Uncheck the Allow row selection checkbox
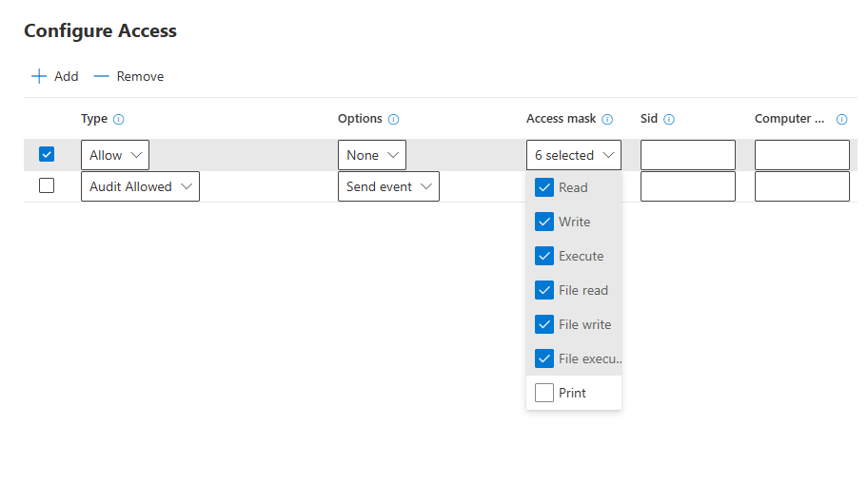868x484 pixels. [x=47, y=154]
